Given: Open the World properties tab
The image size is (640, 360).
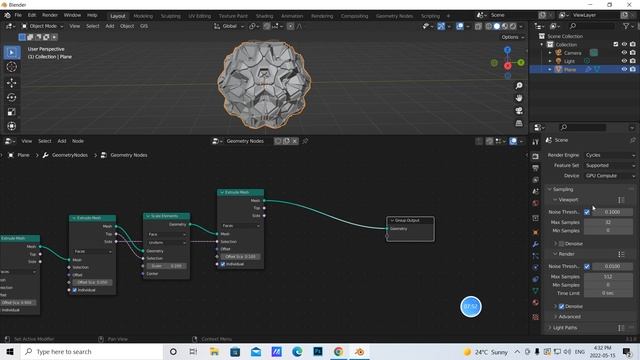Looking at the screenshot, I should point(535,203).
